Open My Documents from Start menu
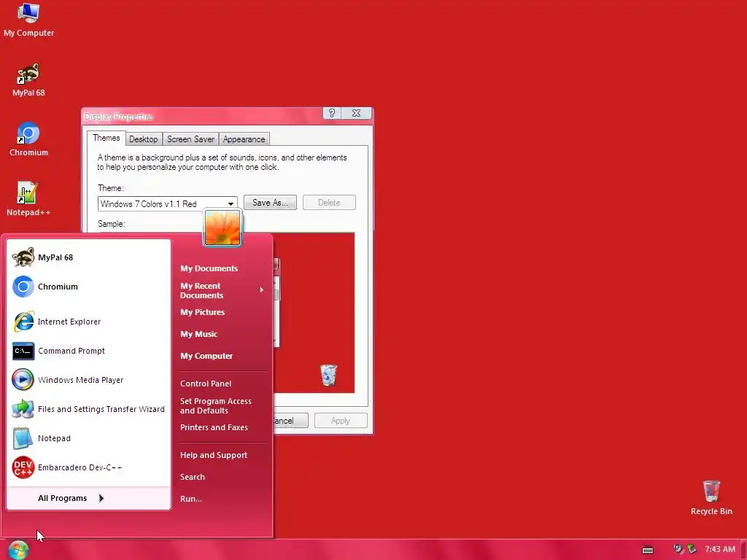Image resolution: width=747 pixels, height=560 pixels. tap(209, 268)
